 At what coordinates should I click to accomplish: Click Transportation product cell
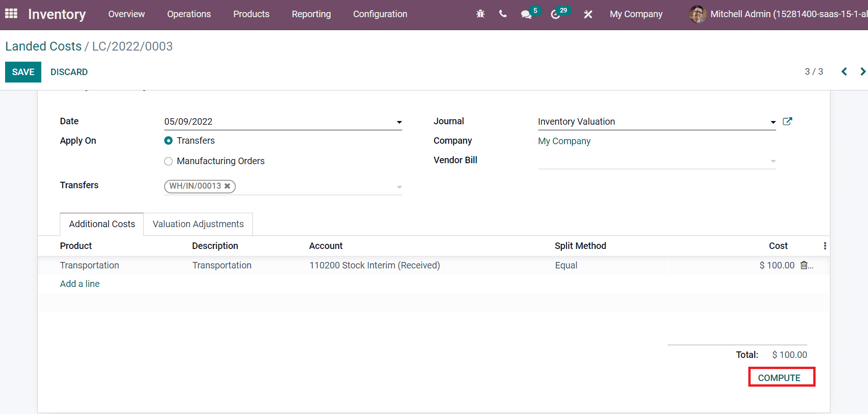[90, 265]
